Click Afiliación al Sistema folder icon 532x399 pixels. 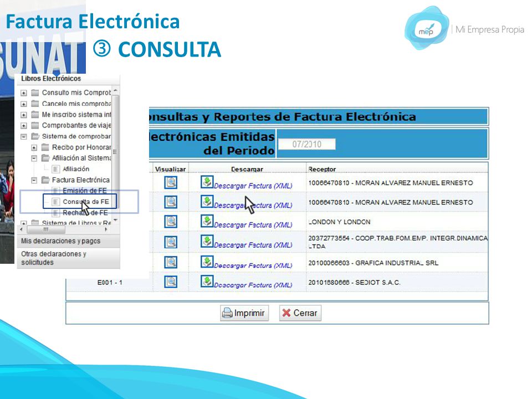tap(45, 158)
